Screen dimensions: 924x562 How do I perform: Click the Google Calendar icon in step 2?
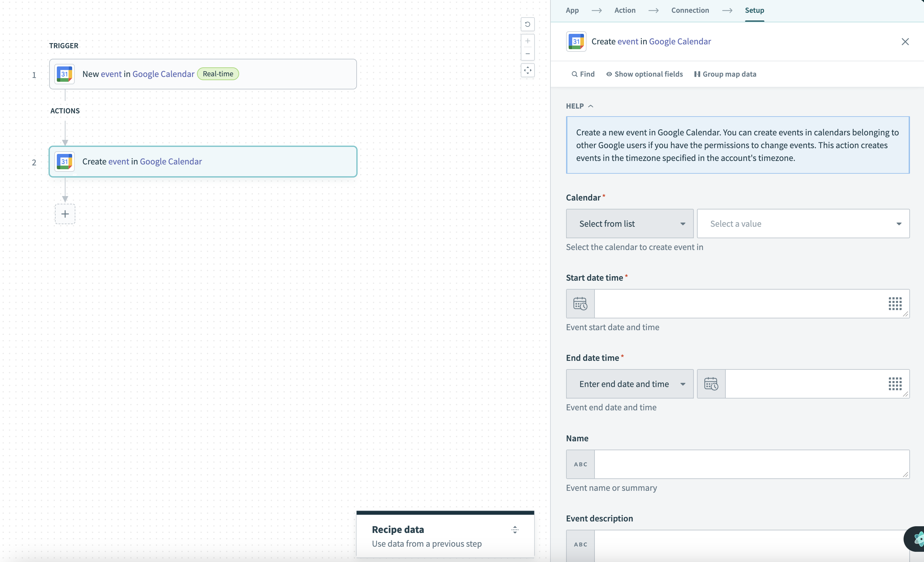point(64,161)
